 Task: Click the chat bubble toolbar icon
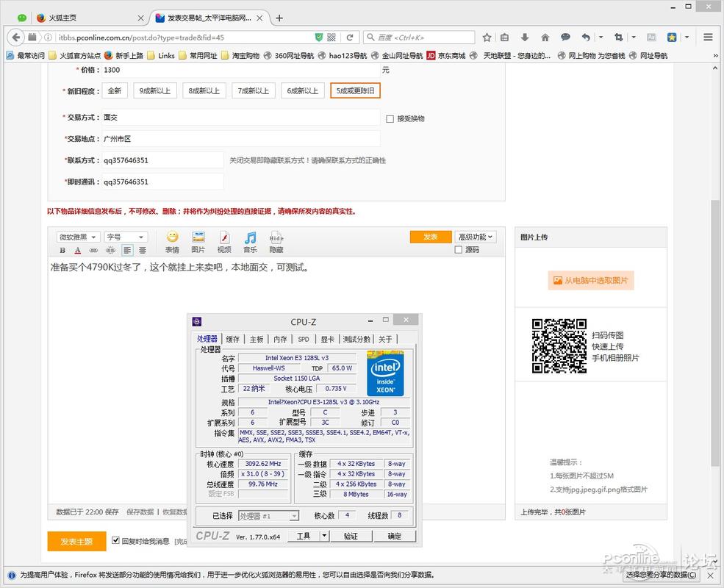[x=565, y=37]
